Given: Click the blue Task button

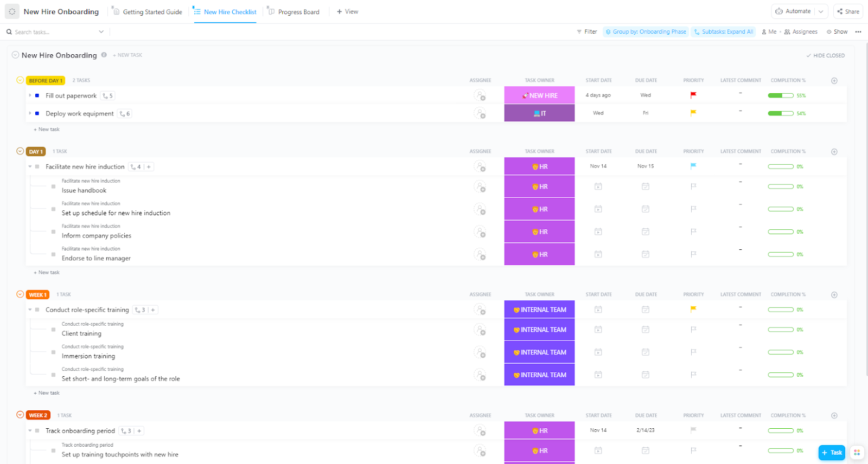Looking at the screenshot, I should (832, 453).
